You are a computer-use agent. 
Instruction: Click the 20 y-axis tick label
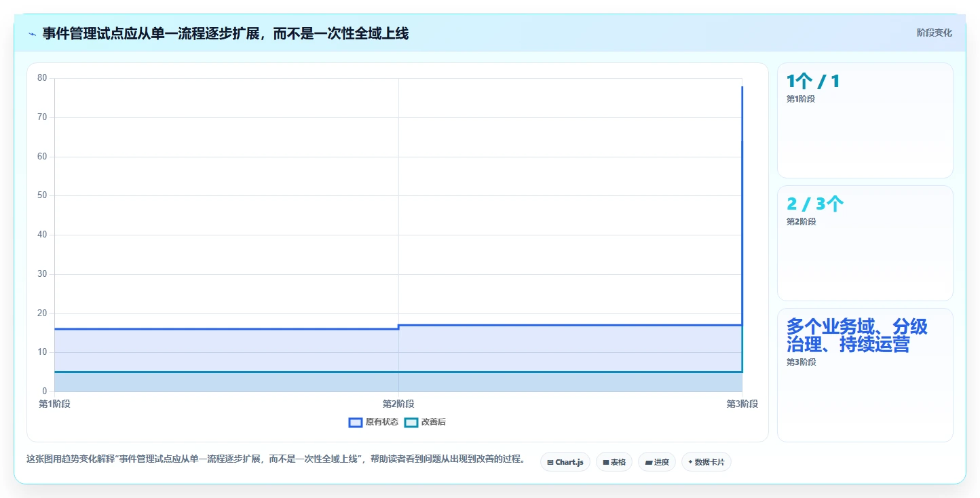[42, 313]
